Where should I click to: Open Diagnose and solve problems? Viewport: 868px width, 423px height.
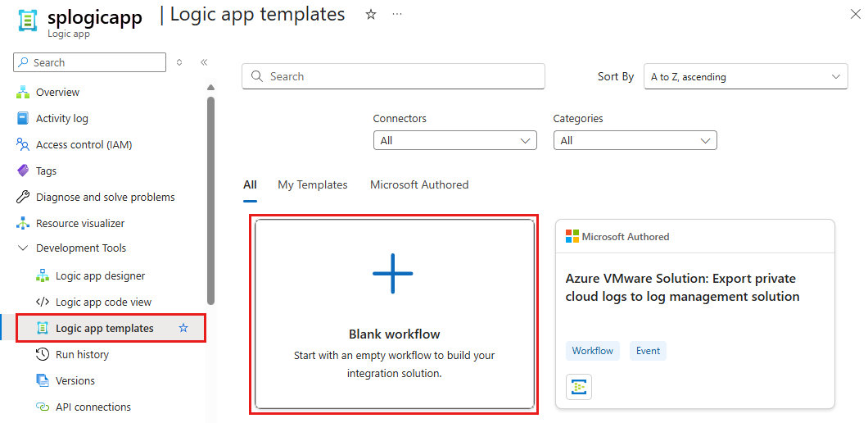pos(105,197)
